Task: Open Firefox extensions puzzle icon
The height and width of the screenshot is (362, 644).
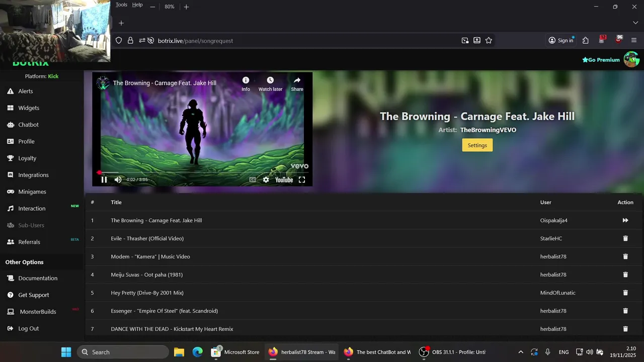Action: tap(585, 40)
